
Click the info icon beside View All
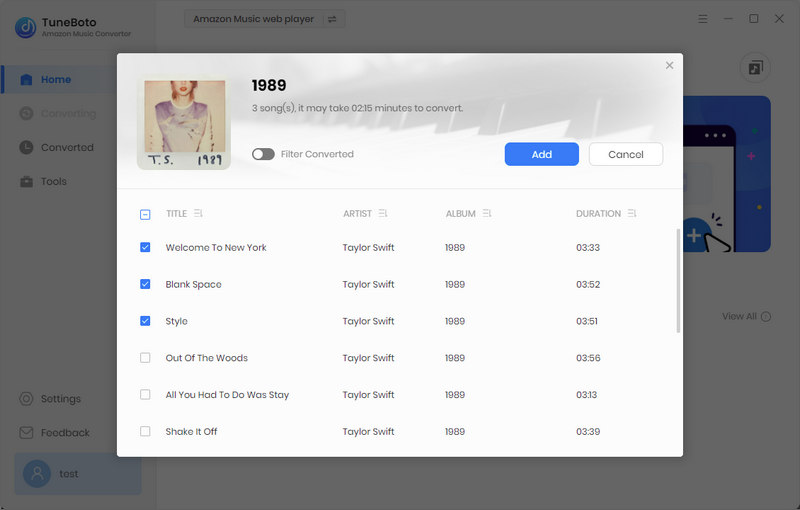(x=766, y=317)
